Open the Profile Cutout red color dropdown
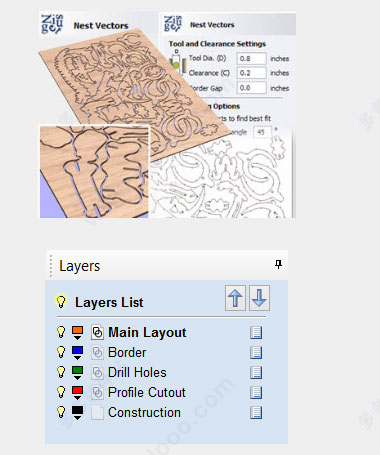Screen dimensions: 380x455 point(77,393)
